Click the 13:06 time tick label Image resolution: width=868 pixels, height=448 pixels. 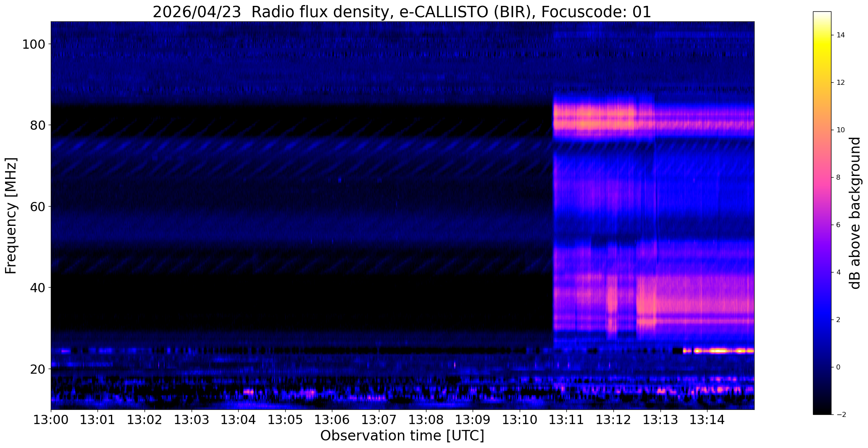[x=332, y=419]
